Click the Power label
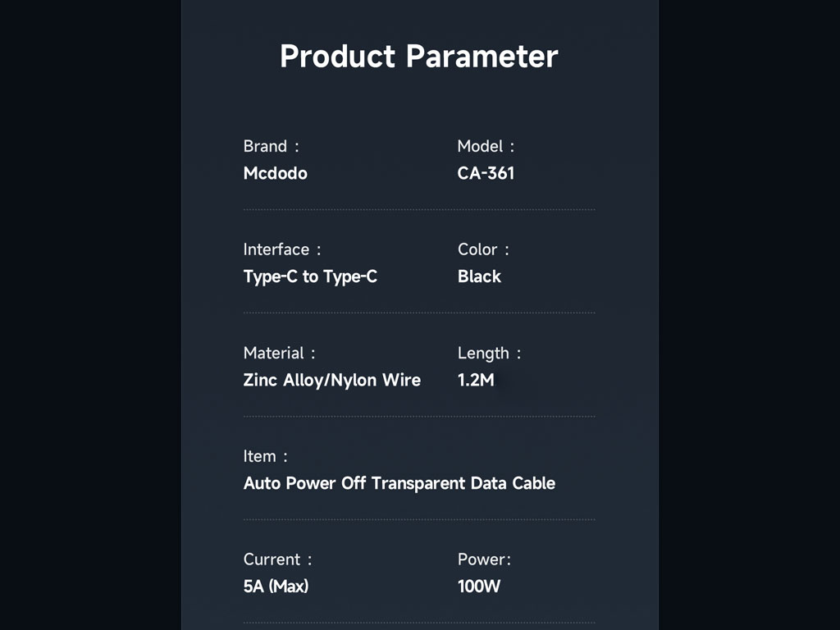This screenshot has width=840, height=630. pos(484,559)
